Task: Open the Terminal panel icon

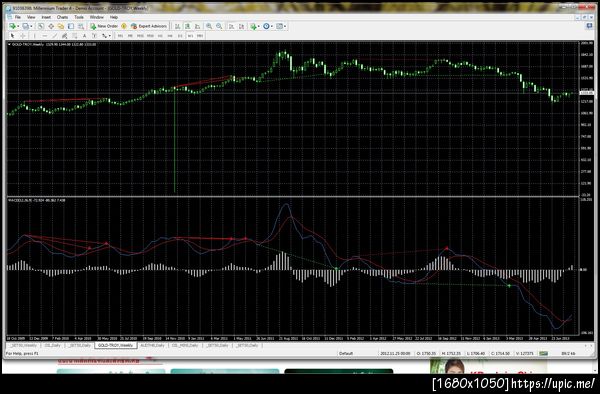Action: [x=71, y=26]
